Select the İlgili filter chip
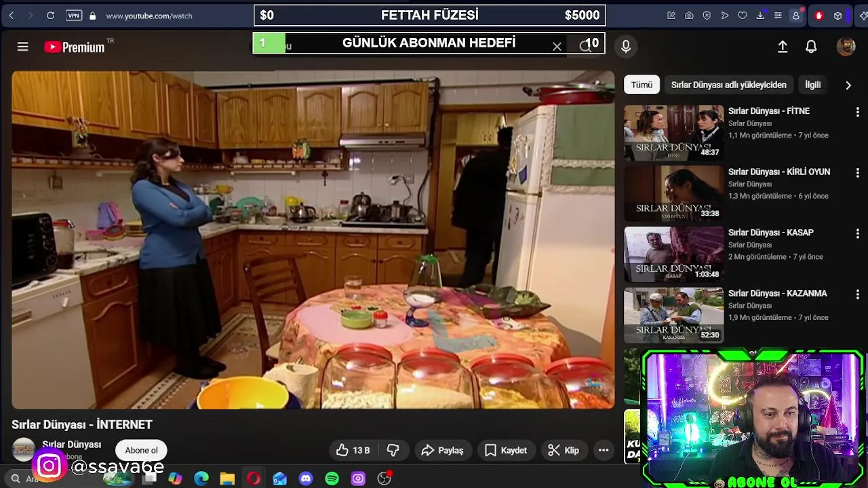 pos(812,85)
